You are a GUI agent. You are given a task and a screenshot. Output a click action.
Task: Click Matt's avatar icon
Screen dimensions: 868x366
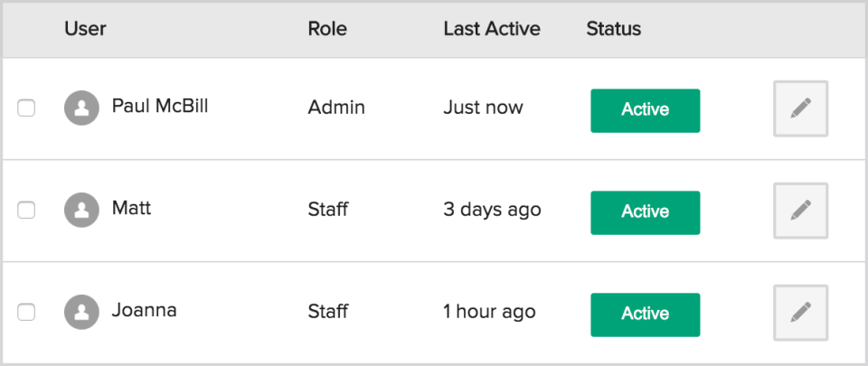tap(81, 211)
